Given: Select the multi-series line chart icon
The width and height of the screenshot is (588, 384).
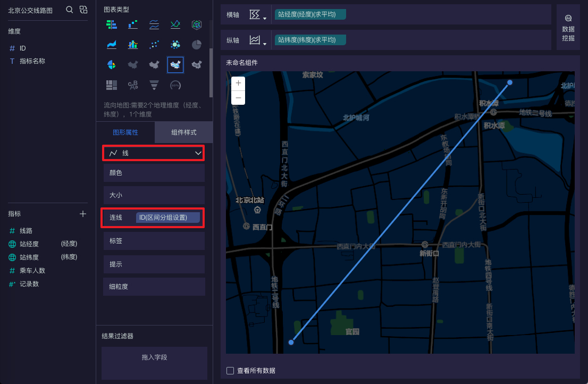Looking at the screenshot, I should 154,25.
